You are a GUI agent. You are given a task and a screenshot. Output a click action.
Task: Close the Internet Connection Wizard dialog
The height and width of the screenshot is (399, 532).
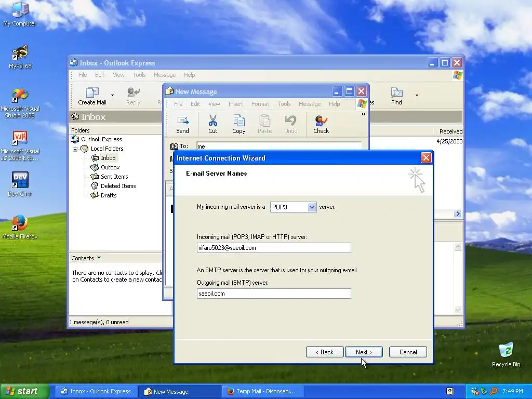(x=426, y=158)
